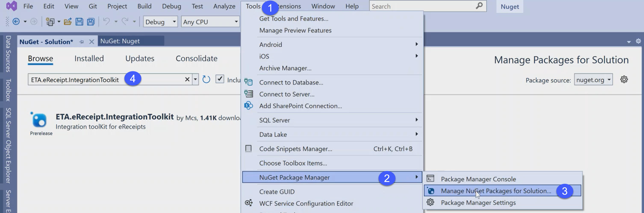Toggle the pin on the NuGet - Solution tab
Image resolution: width=644 pixels, height=213 pixels.
tap(81, 42)
